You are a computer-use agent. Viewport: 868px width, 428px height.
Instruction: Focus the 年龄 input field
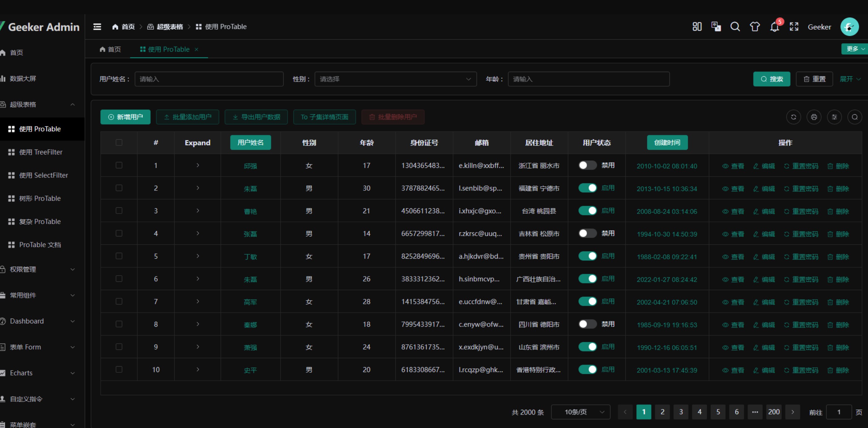589,79
